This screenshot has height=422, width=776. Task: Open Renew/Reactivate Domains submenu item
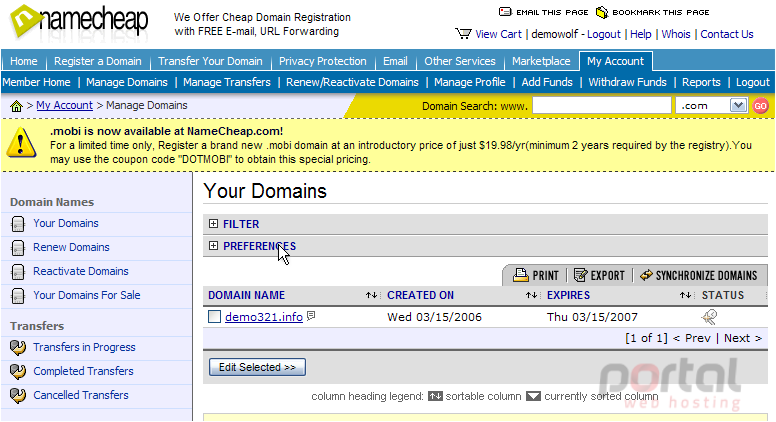352,82
